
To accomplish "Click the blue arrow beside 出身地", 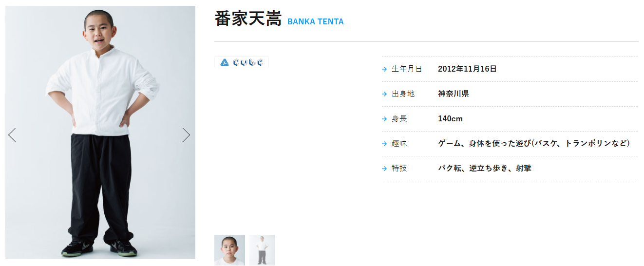I will tap(384, 94).
